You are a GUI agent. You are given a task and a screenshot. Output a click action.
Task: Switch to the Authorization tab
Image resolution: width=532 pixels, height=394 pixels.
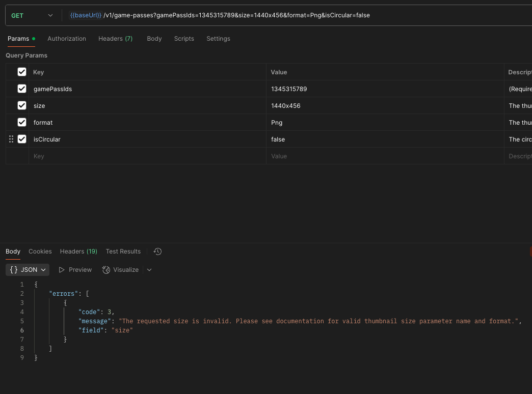coord(66,38)
